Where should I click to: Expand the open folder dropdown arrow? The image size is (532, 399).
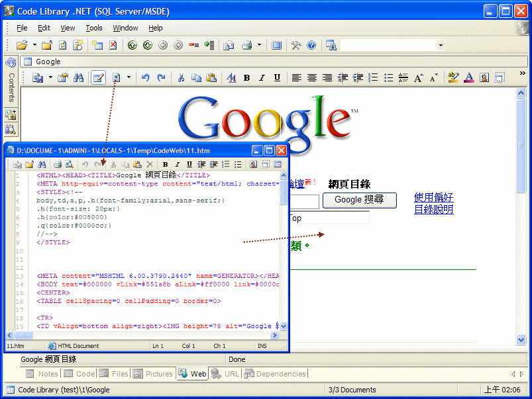34,45
